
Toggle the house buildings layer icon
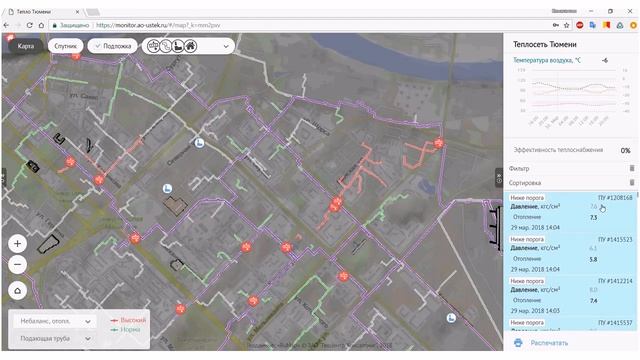point(190,46)
